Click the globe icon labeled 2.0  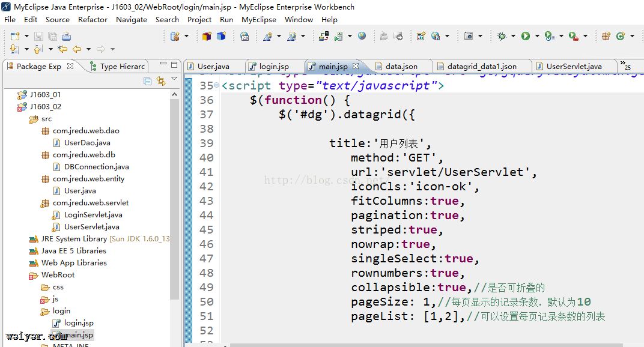coord(245,36)
